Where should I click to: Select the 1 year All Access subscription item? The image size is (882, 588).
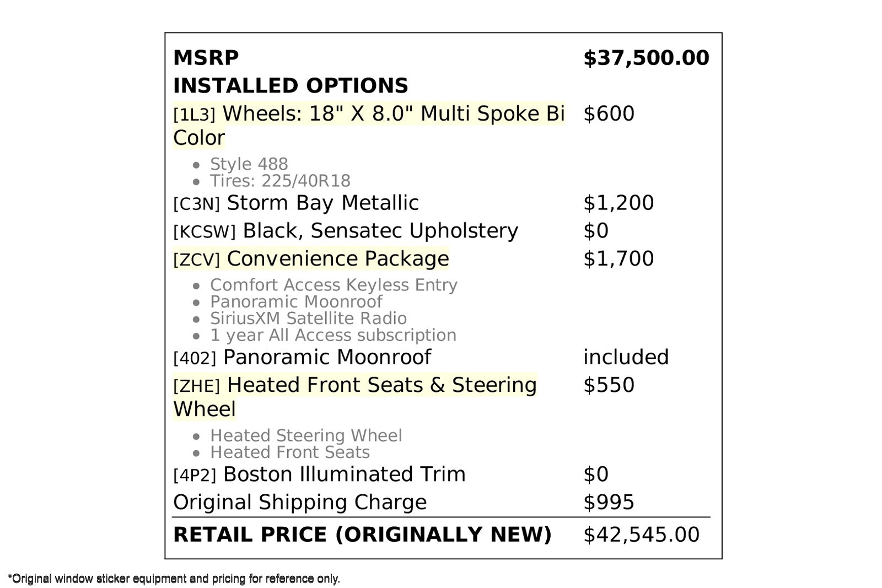[x=332, y=335]
